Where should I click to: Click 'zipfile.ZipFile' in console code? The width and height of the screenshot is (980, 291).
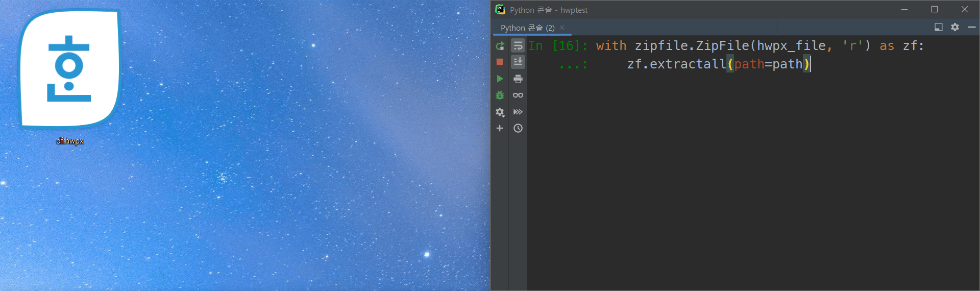692,46
